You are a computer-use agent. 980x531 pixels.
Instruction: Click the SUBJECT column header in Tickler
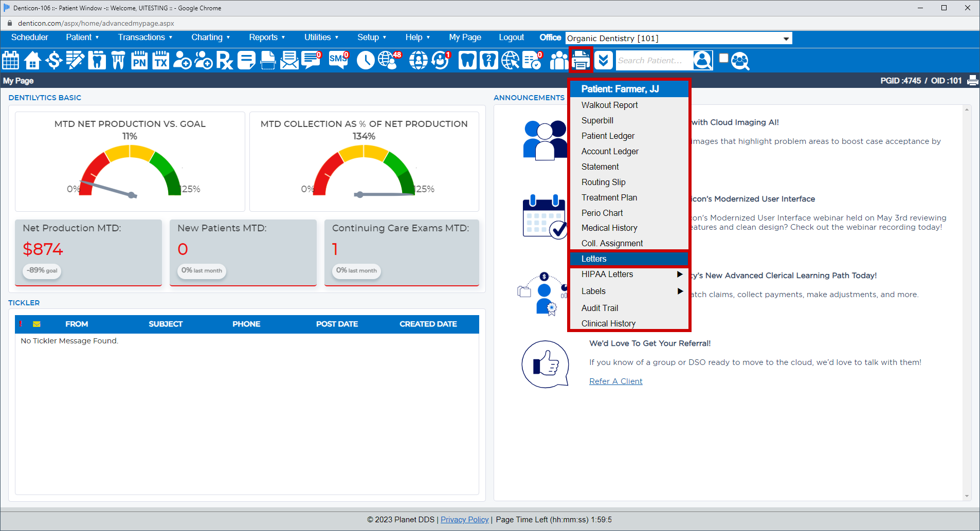pos(166,324)
